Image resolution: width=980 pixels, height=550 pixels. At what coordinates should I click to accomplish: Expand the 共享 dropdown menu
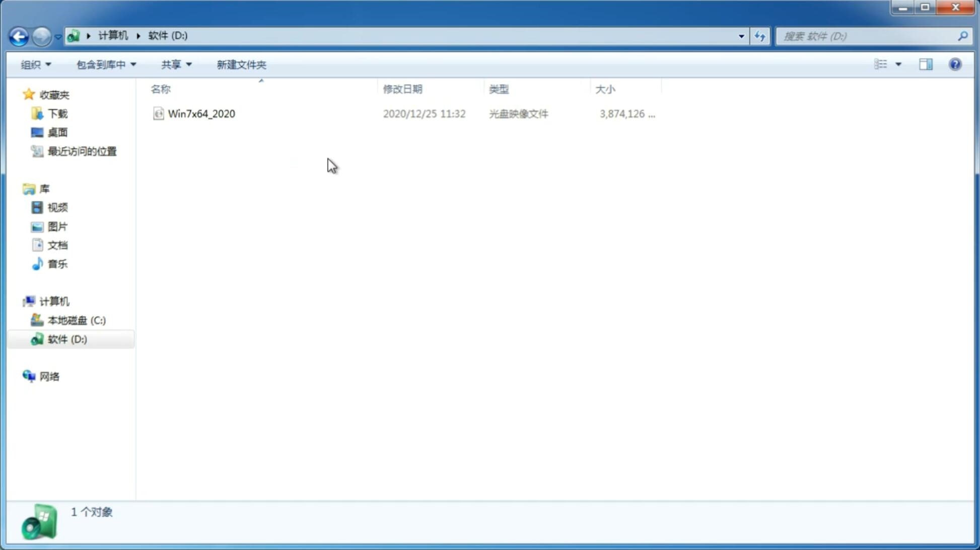pyautogui.click(x=176, y=64)
